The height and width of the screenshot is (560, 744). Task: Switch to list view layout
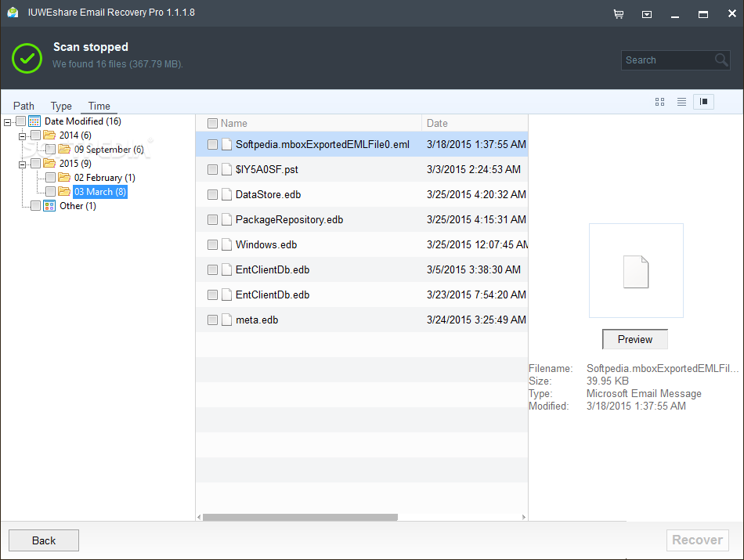pos(681,102)
